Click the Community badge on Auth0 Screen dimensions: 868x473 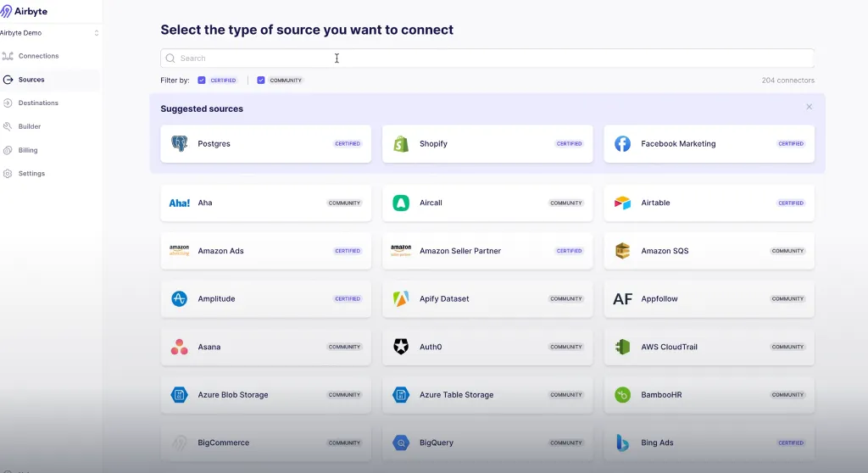pyautogui.click(x=565, y=347)
